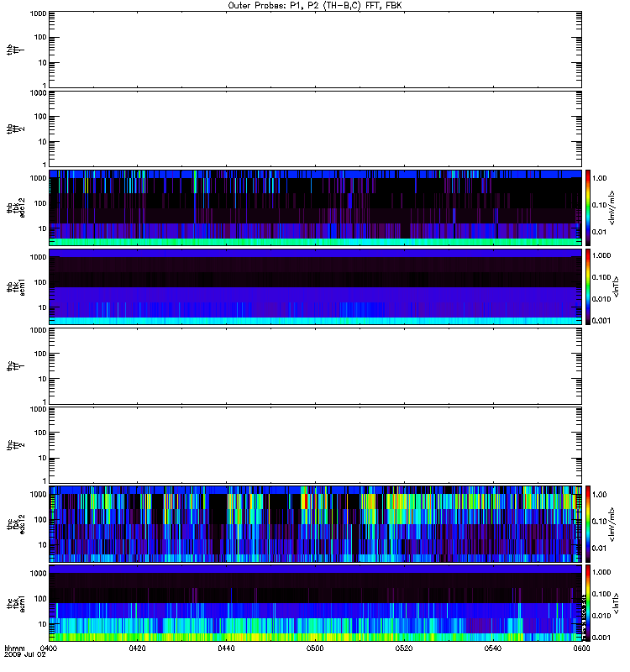This screenshot has width=630, height=672.
Task: Click the 'thb fbk scm1' y-axis title
Action: click(16, 286)
